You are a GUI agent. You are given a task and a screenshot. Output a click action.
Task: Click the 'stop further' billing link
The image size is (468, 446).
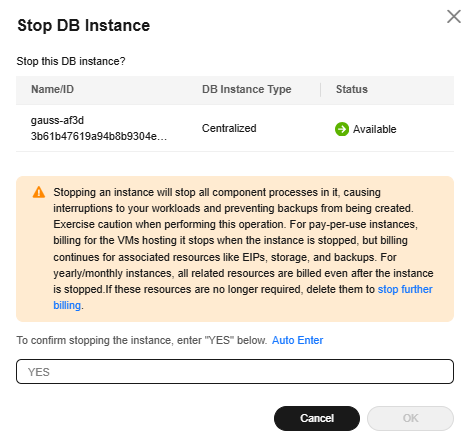click(405, 289)
